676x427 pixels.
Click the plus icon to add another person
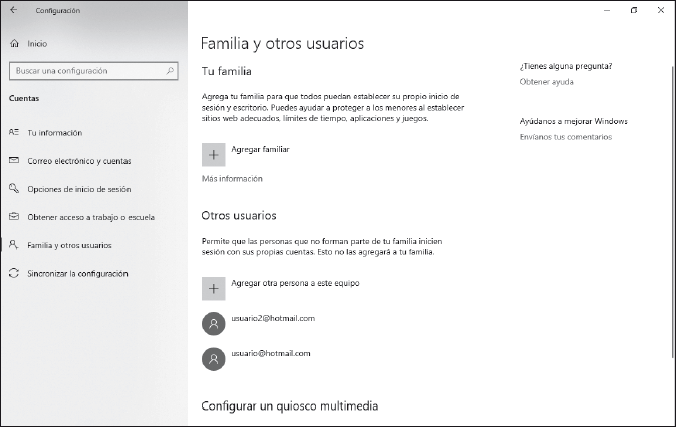coord(213,288)
